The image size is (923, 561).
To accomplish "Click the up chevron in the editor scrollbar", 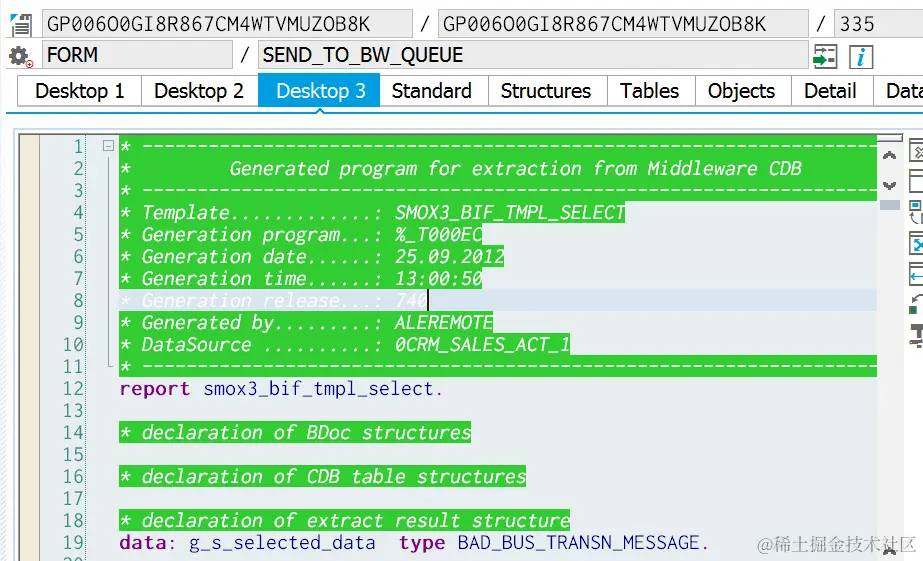I will pyautogui.click(x=889, y=156).
